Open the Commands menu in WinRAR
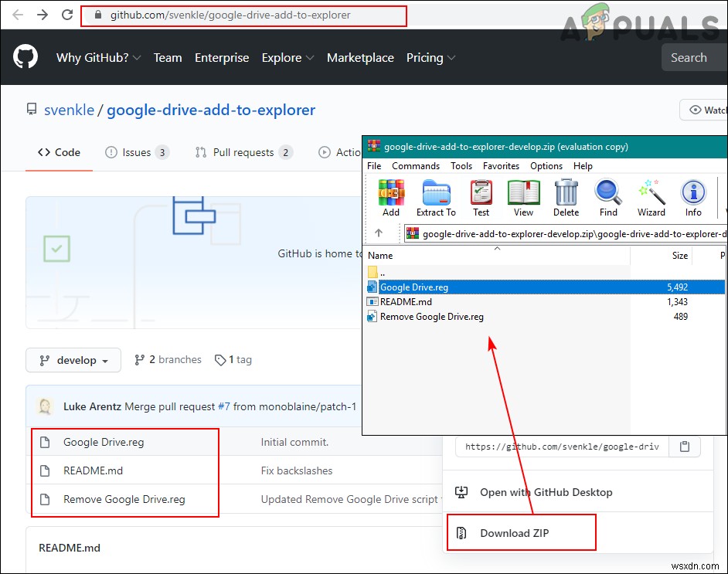The image size is (728, 574). click(416, 165)
